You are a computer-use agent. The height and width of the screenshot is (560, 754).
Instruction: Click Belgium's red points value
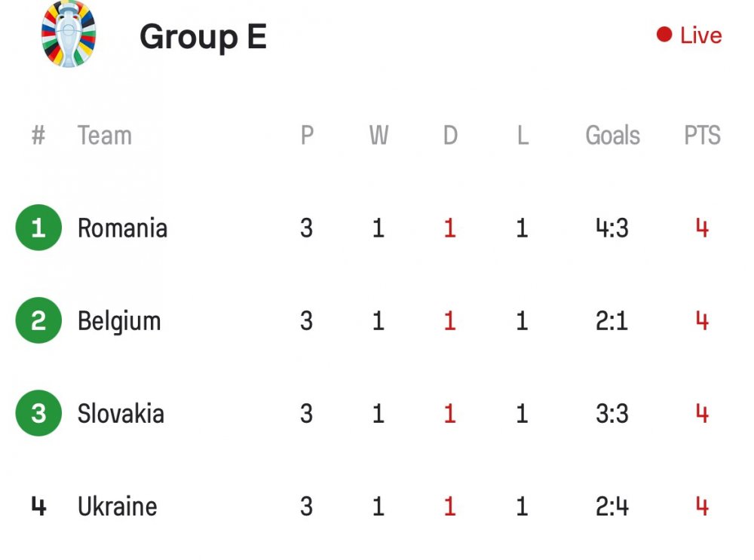(702, 320)
